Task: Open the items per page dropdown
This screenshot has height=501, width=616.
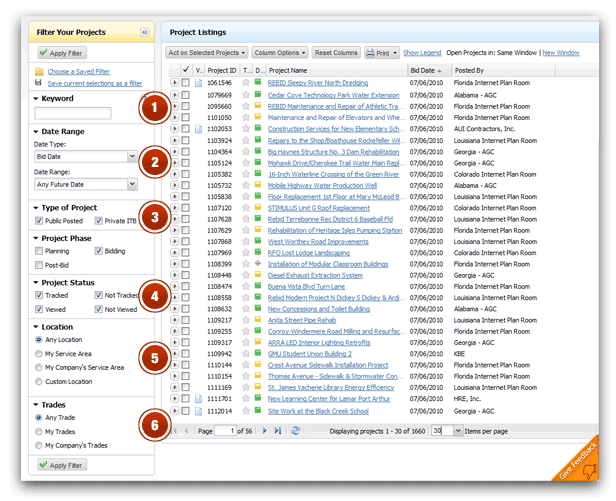Action: [458, 431]
